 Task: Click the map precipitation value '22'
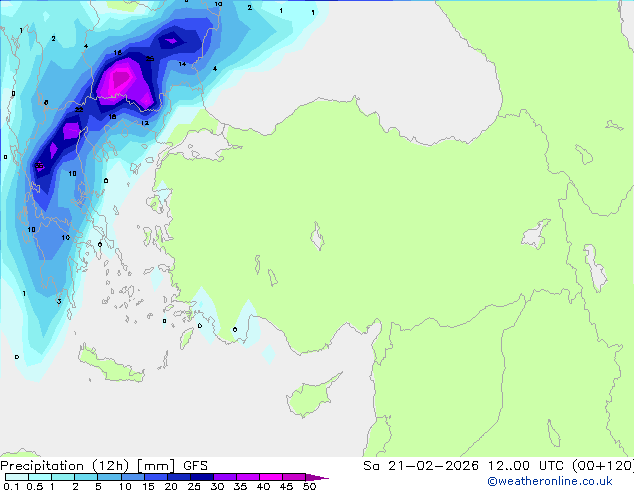point(79,110)
